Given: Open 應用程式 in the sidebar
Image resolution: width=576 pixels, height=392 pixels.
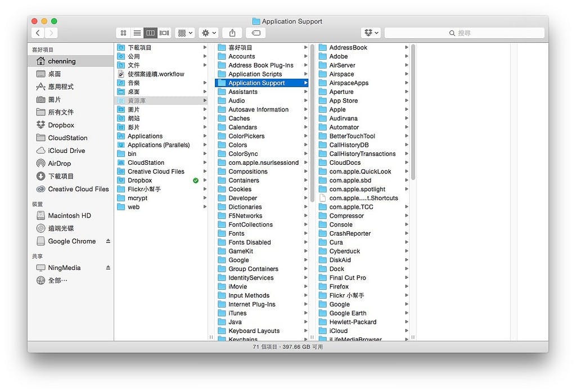Looking at the screenshot, I should point(71,87).
